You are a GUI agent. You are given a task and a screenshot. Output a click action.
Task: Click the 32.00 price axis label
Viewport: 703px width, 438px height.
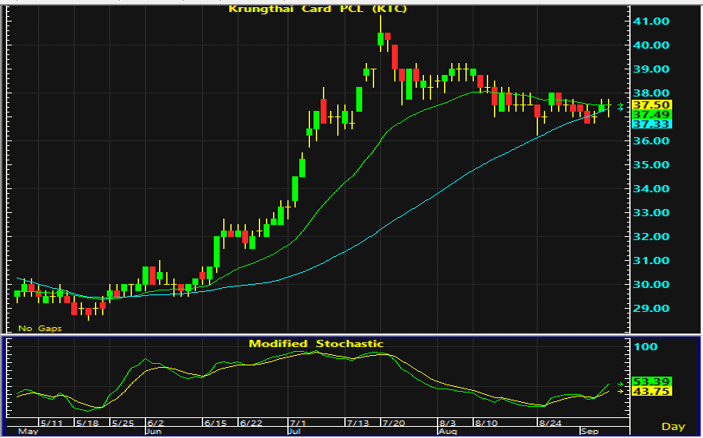point(651,237)
